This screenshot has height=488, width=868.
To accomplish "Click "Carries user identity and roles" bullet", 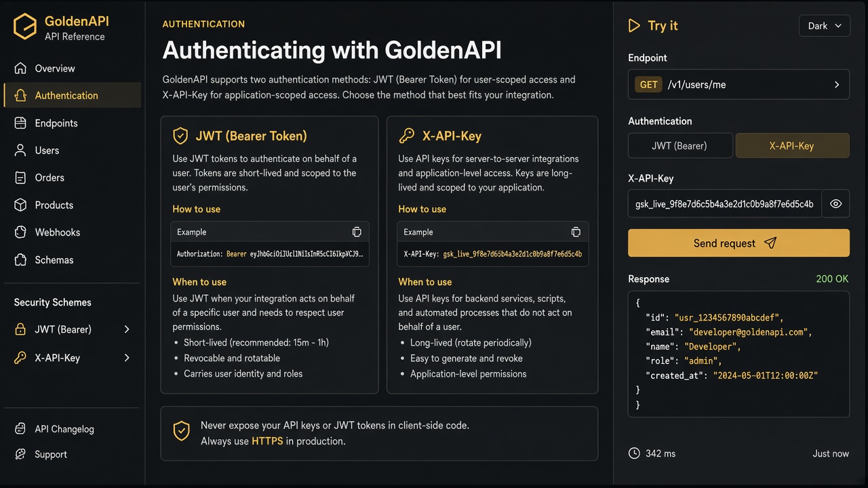I will [x=243, y=373].
